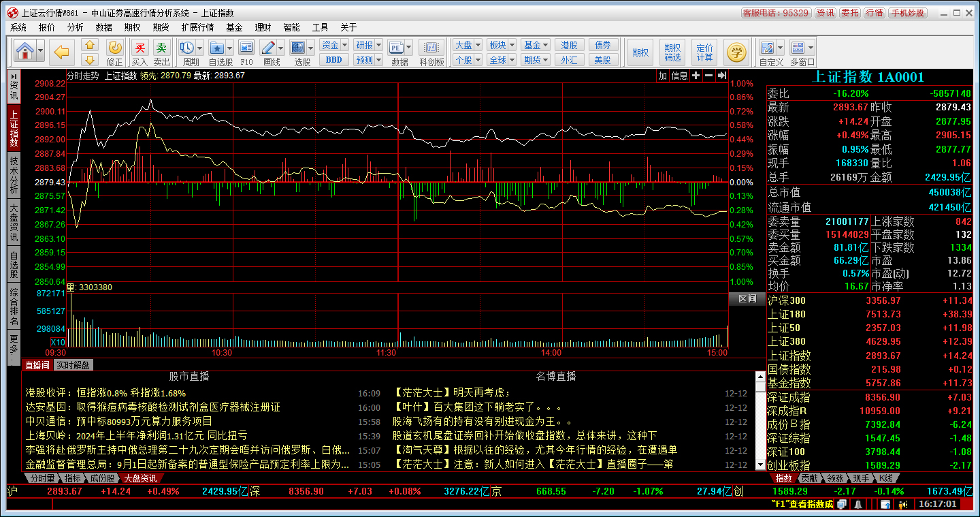The height and width of the screenshot is (517, 980).
Task: Open the 达安基因 news headline
Action: (x=153, y=407)
